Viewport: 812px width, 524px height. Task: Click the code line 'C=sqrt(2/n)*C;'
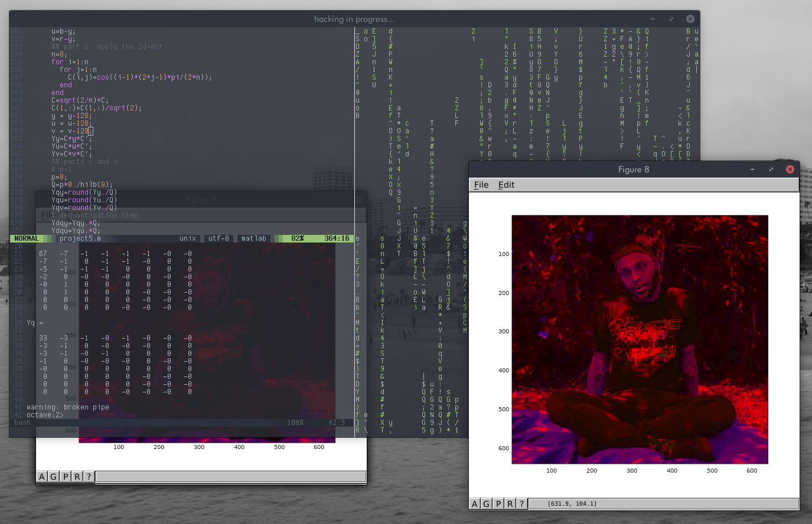80,100
